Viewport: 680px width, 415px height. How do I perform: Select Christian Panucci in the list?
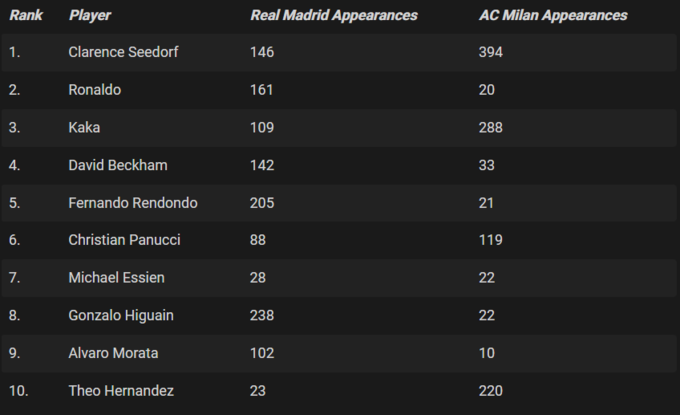tap(123, 240)
